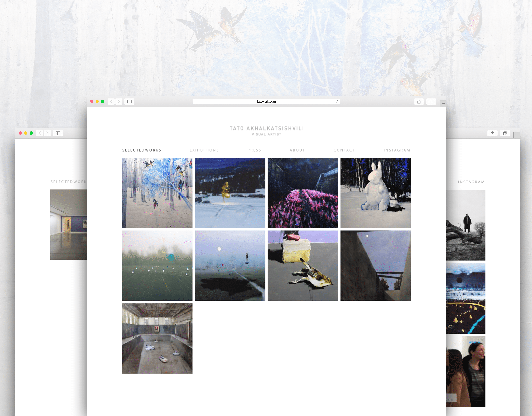Click the front browser back arrow
The image size is (532, 416).
[x=111, y=102]
